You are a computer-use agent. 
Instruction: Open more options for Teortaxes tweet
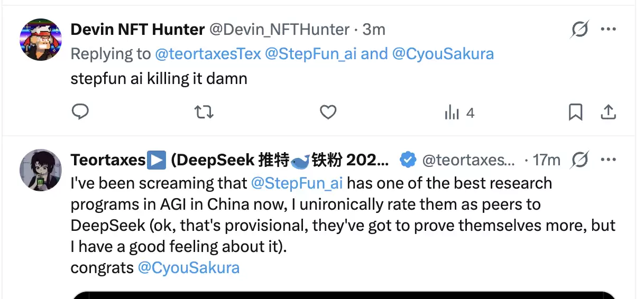click(609, 159)
